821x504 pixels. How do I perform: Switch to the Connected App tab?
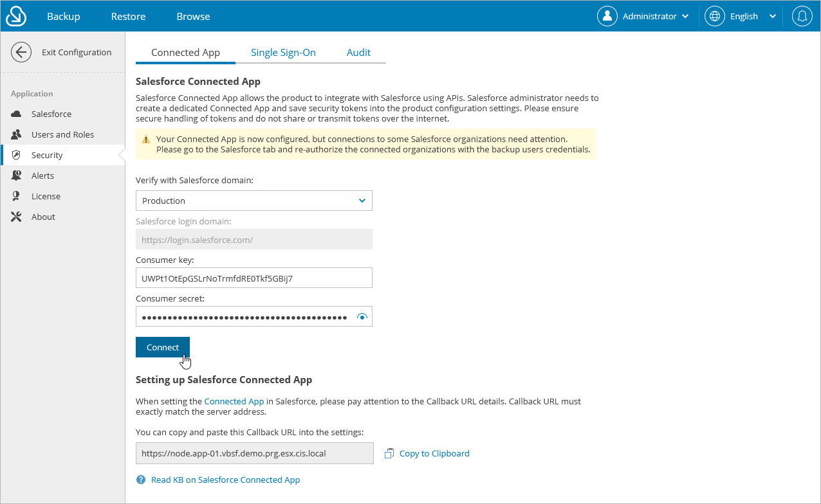[x=185, y=53]
